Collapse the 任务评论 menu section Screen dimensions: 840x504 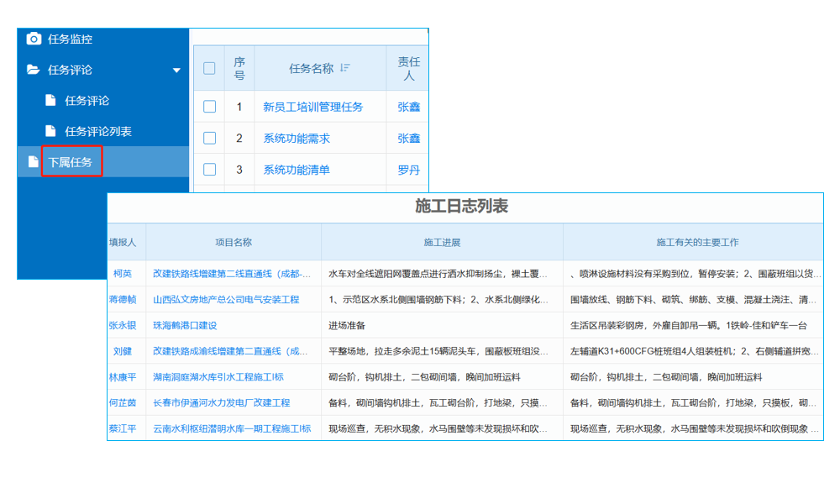[176, 71]
